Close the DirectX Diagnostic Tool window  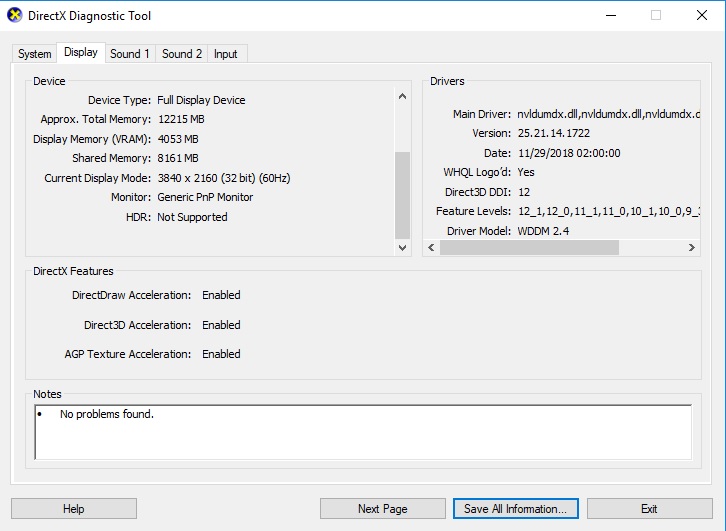(702, 15)
